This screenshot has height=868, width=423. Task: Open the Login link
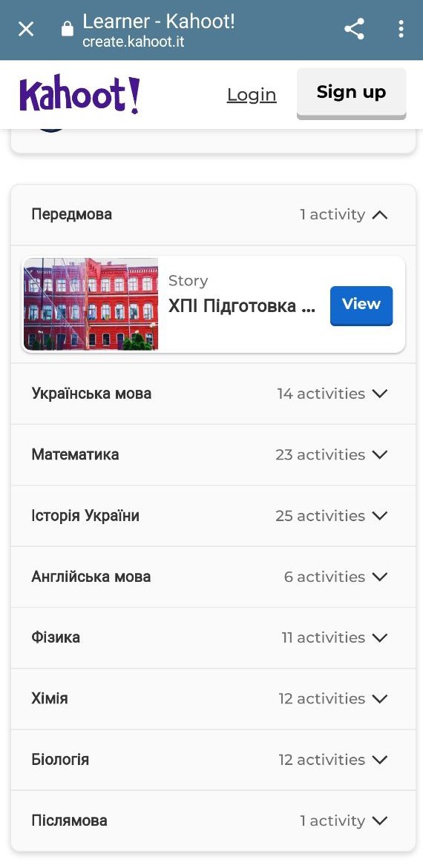point(252,95)
